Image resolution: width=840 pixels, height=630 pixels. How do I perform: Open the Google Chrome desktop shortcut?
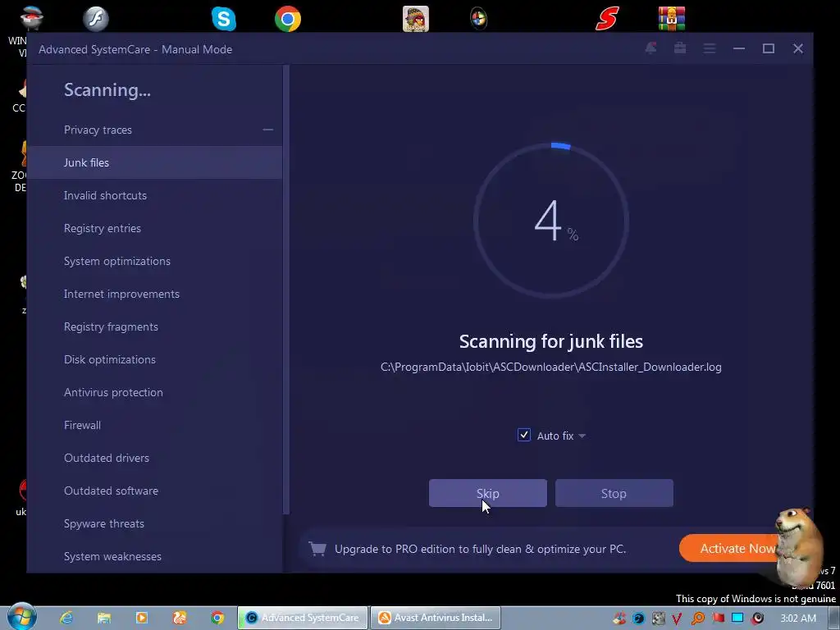[288, 20]
